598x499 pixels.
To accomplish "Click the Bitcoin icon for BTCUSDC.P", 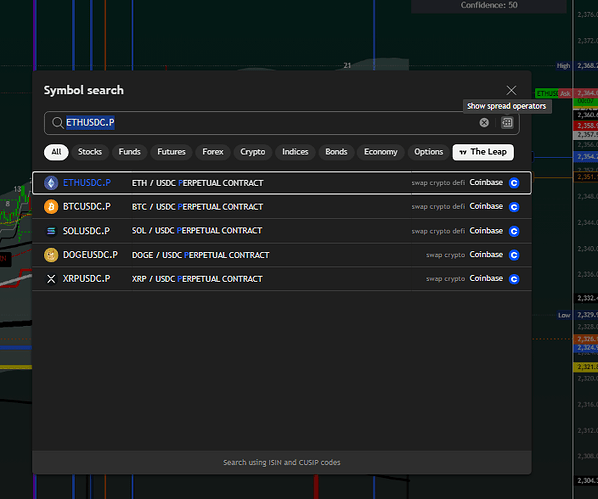I will click(51, 207).
